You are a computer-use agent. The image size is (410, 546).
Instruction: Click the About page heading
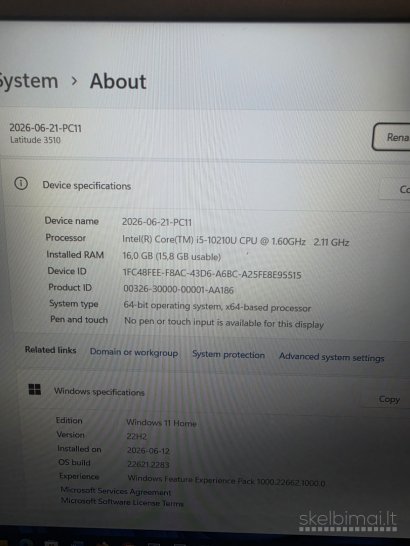click(118, 81)
